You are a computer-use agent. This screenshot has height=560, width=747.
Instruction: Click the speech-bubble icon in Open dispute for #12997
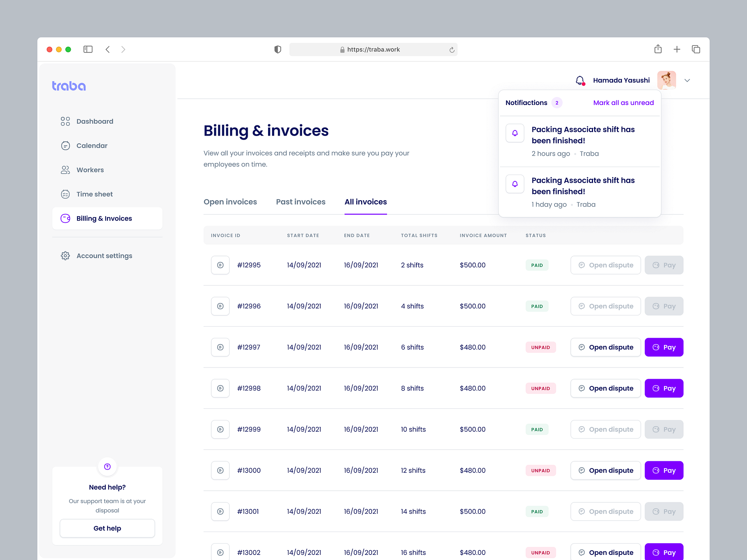(582, 347)
